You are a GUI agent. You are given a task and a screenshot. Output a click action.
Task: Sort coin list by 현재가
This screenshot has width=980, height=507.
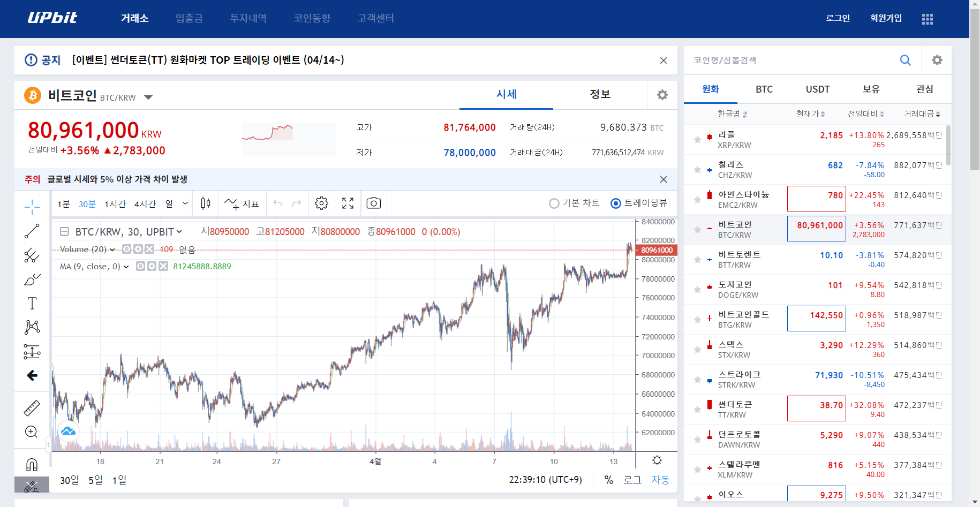(x=811, y=114)
